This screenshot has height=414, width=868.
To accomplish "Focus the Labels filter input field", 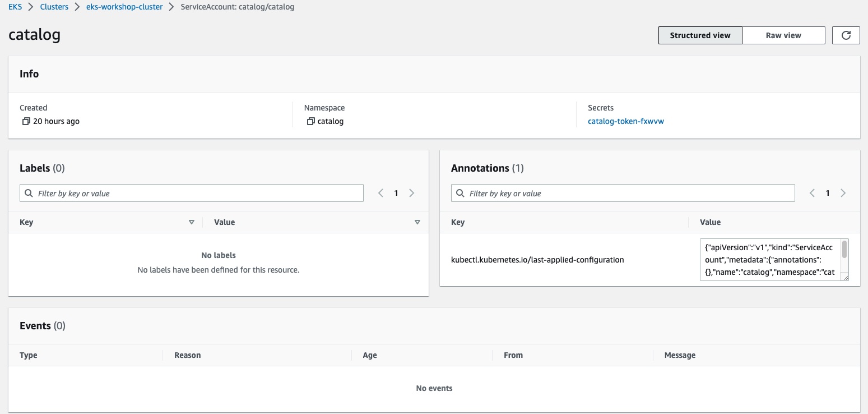I will (x=196, y=194).
